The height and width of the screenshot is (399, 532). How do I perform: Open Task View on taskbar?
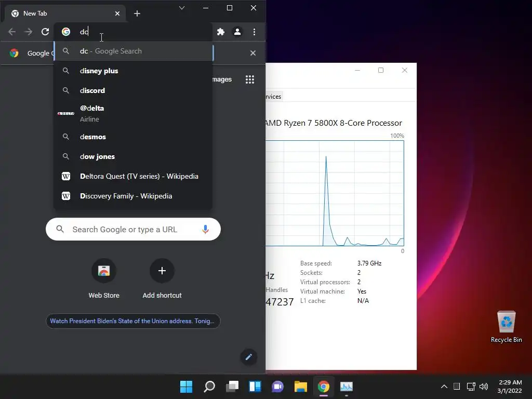click(x=232, y=387)
